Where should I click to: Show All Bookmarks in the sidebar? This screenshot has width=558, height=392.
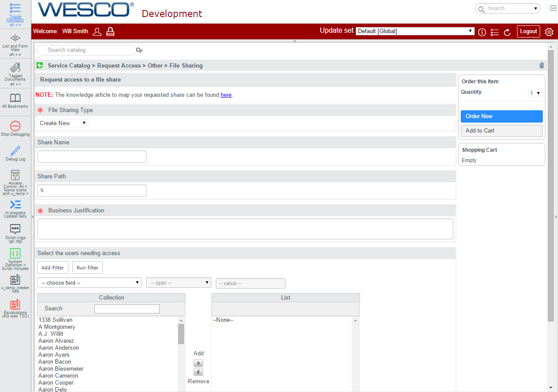tap(15, 98)
